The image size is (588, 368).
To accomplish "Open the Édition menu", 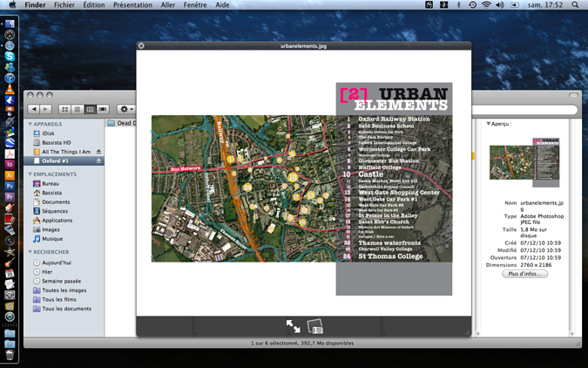I will click(x=94, y=5).
